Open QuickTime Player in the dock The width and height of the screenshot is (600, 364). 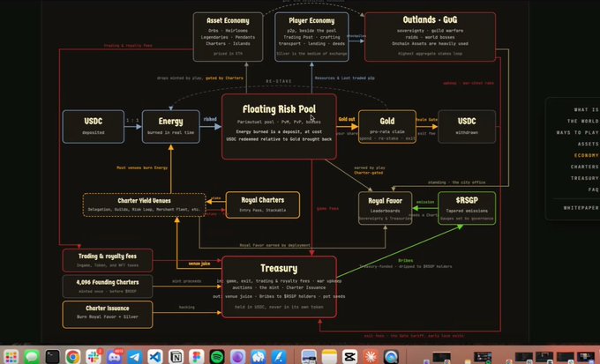click(391, 357)
